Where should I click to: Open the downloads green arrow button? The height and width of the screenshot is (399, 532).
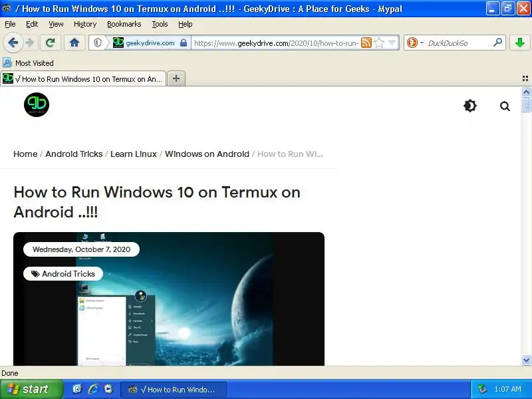tap(519, 43)
